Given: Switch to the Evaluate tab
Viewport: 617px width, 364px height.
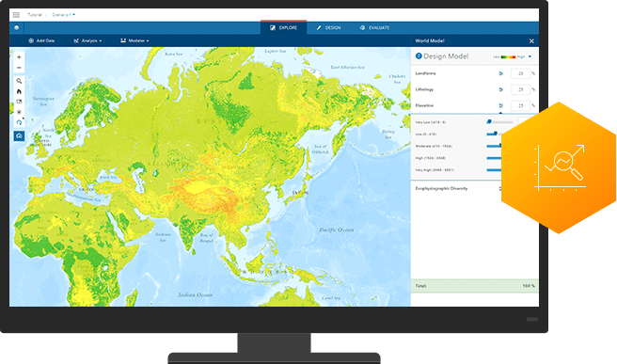Looking at the screenshot, I should tap(374, 28).
